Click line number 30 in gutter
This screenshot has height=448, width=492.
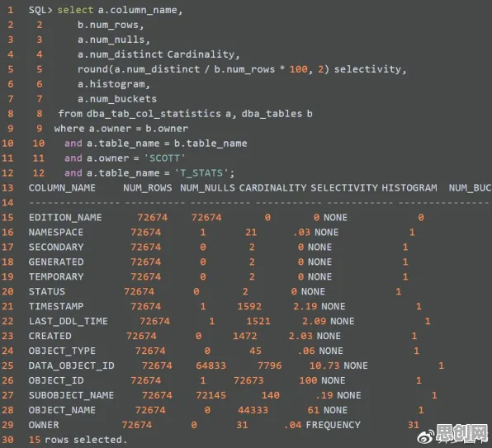[x=7, y=440]
